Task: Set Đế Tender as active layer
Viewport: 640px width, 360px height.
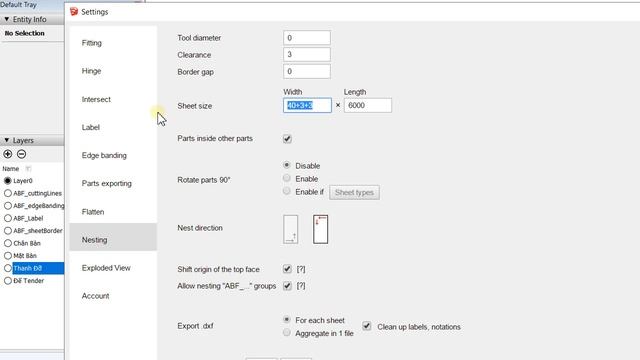Action: 7,281
